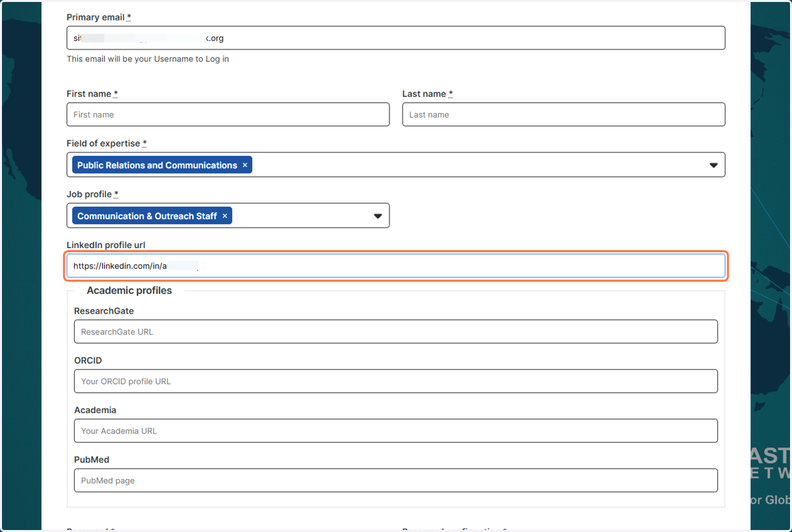Click the Job profile label
This screenshot has width=792, height=532.
click(92, 194)
